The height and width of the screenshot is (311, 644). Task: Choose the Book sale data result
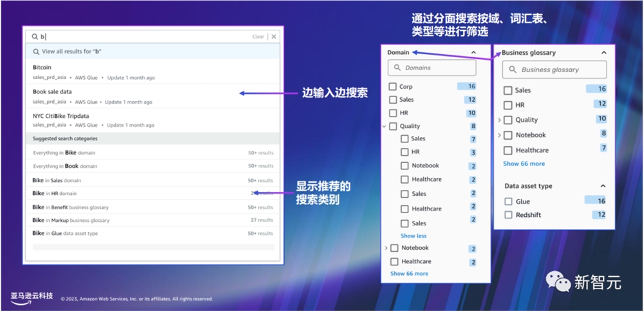click(x=153, y=96)
